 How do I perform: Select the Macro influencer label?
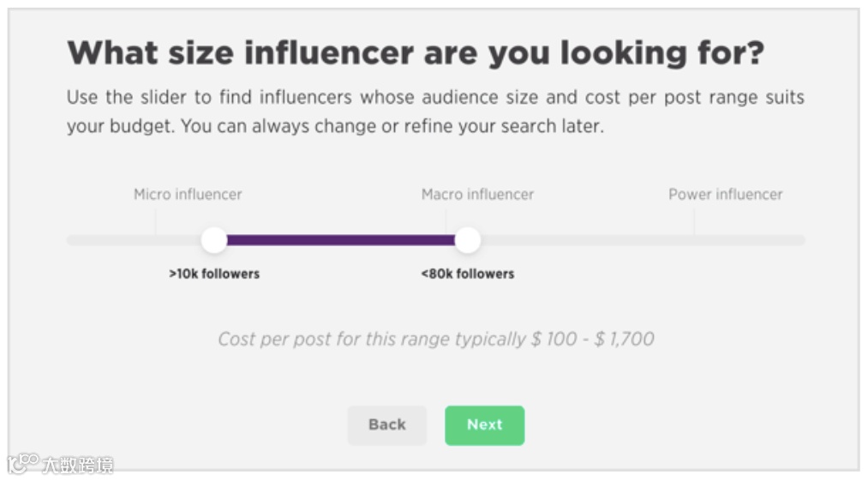[477, 195]
